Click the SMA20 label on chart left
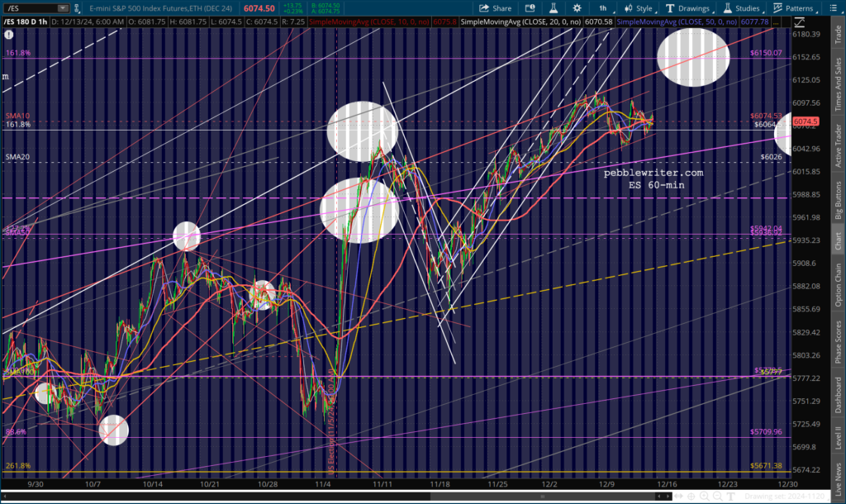The width and height of the screenshot is (846, 504). pos(17,157)
